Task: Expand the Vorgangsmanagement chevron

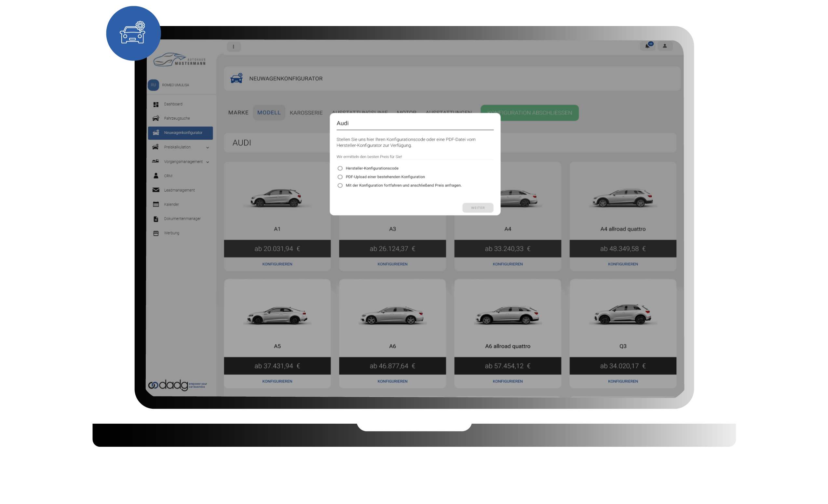Action: [x=208, y=162]
